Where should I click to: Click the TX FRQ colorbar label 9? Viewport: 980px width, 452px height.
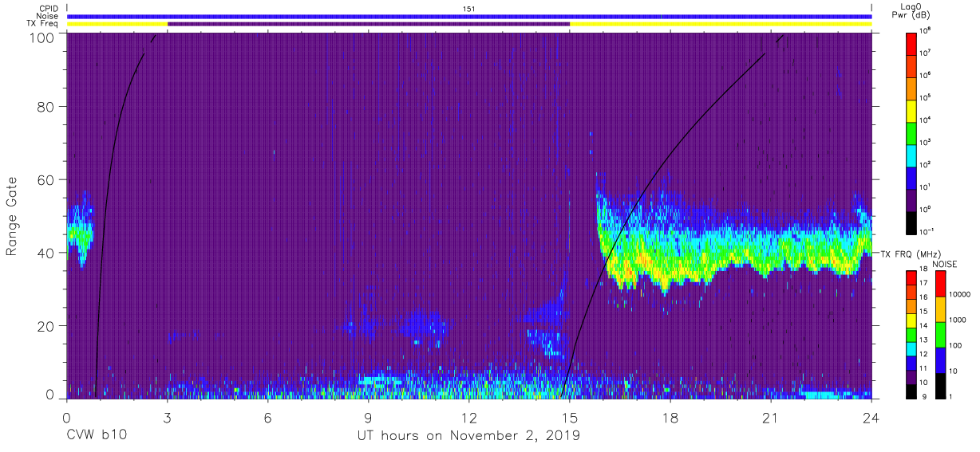[x=924, y=397]
